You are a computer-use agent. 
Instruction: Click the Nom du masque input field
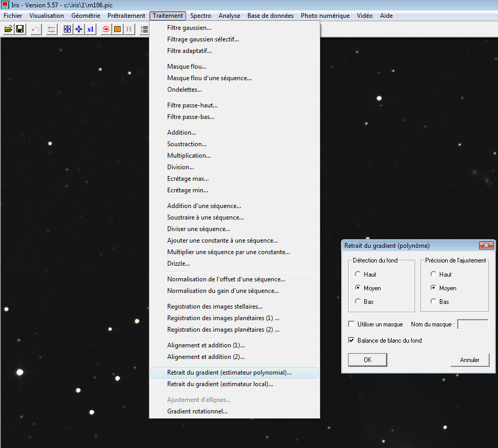tap(473, 324)
